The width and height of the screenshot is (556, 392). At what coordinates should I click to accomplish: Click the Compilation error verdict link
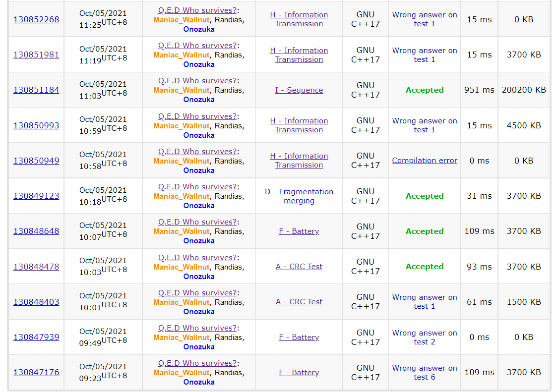point(425,161)
